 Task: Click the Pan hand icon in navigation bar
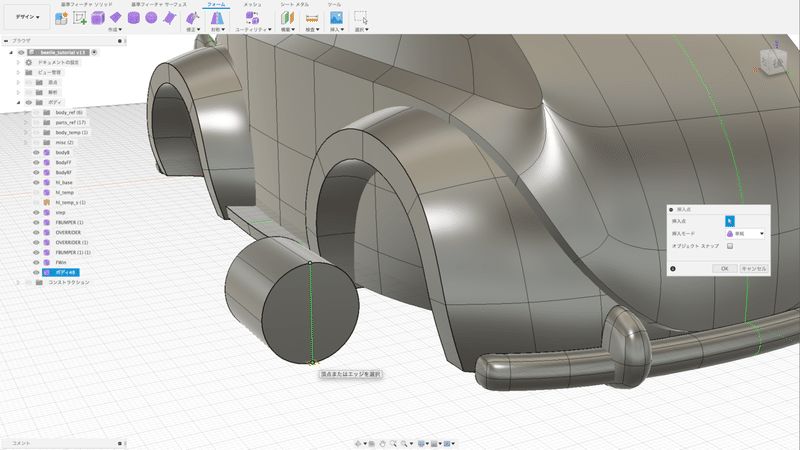pos(383,442)
